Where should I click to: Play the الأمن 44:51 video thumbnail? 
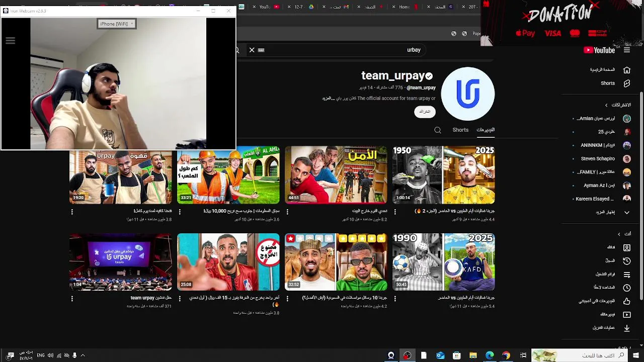click(336, 174)
